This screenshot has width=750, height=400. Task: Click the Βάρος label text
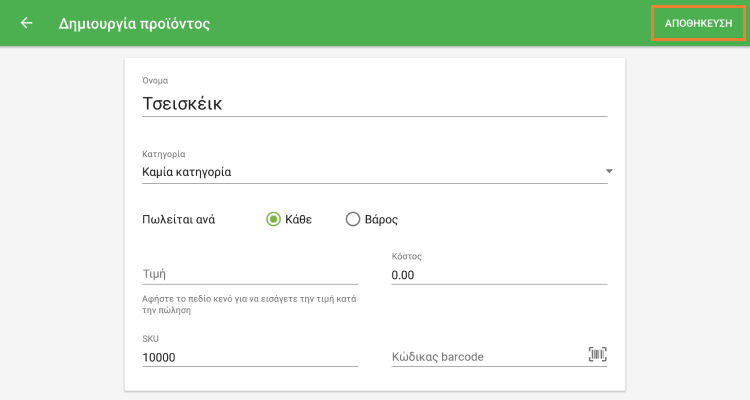(381, 220)
